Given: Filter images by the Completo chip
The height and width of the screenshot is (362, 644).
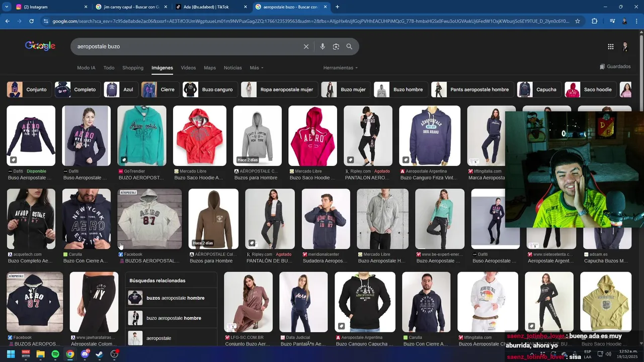Looking at the screenshot, I should 76,89.
